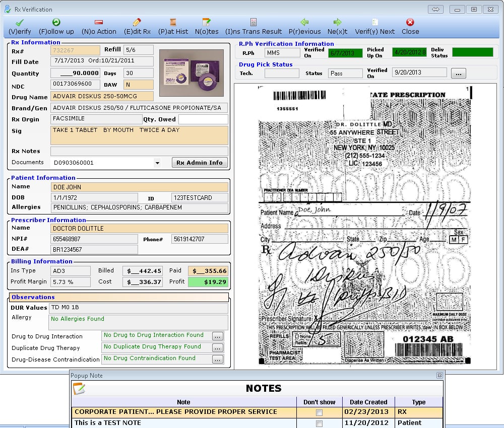Click the green Verify checkmark icon
Screen dimensions: 504x428
(x=20, y=23)
